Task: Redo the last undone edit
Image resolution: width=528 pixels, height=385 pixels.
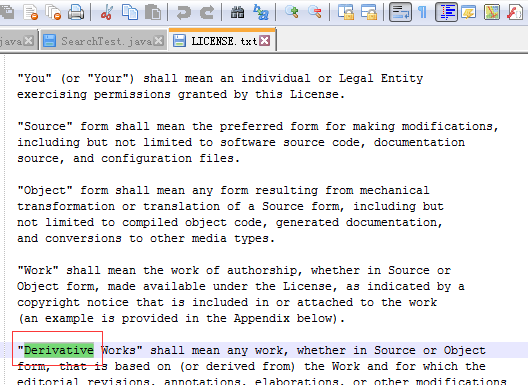Action: [x=207, y=12]
